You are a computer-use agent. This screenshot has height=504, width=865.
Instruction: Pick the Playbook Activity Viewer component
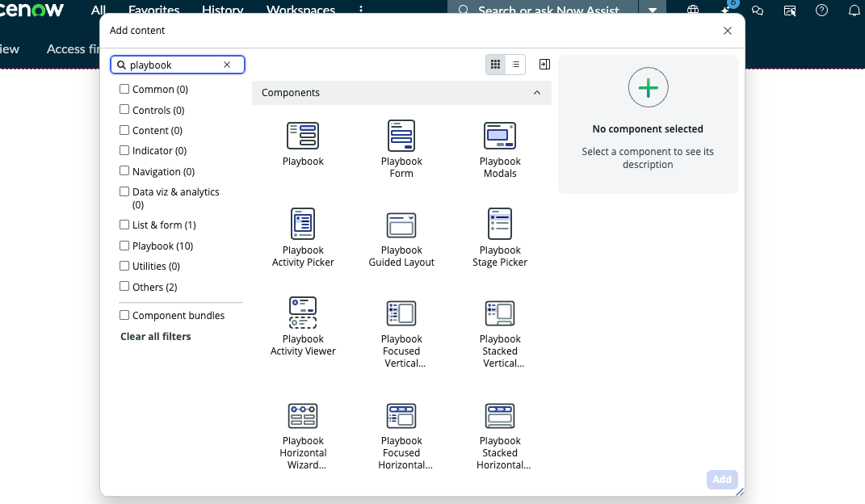[x=303, y=326]
